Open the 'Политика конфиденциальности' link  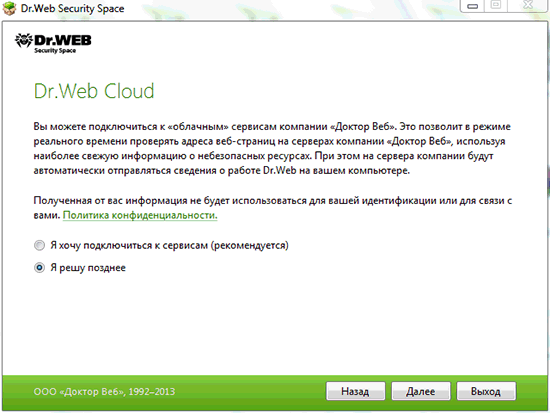pyautogui.click(x=140, y=215)
